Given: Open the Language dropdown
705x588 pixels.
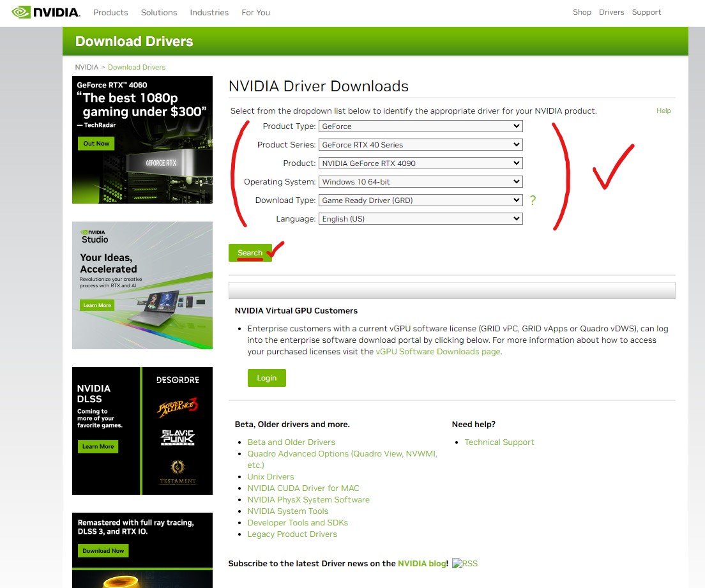Looking at the screenshot, I should 420,218.
